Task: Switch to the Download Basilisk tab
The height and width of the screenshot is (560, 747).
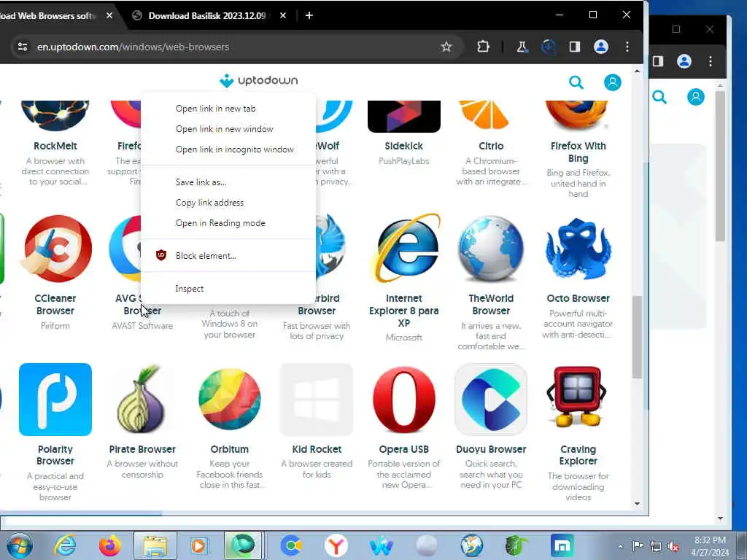Action: point(206,16)
